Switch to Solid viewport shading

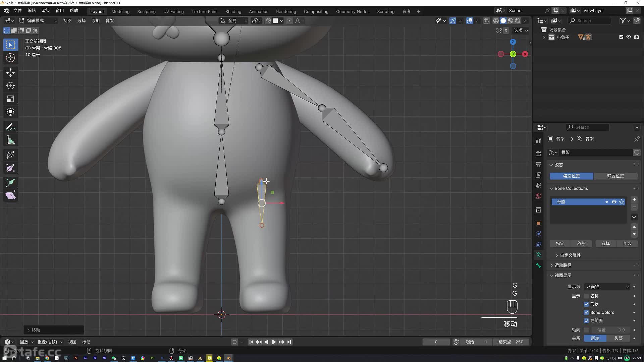(x=503, y=21)
